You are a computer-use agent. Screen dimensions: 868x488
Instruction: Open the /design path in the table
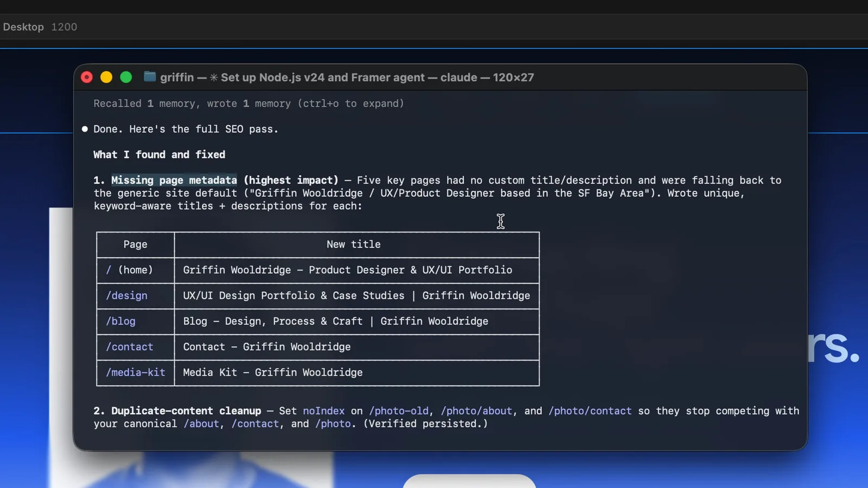[x=126, y=296]
